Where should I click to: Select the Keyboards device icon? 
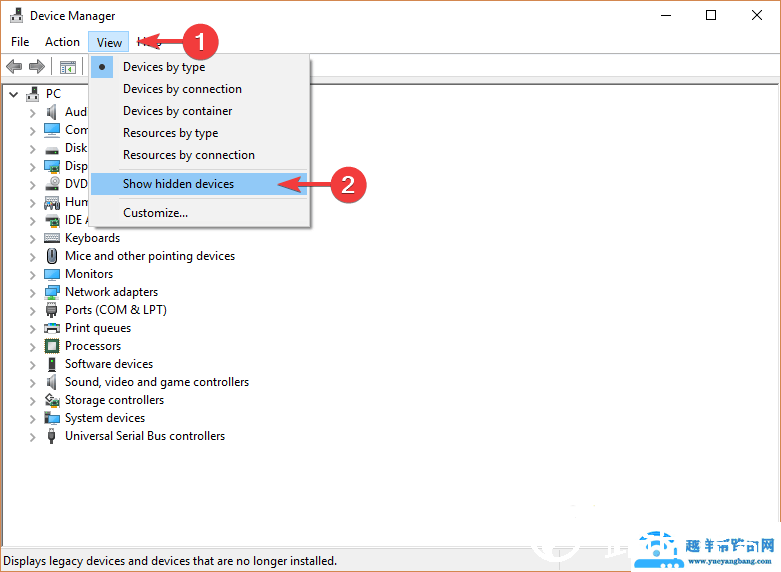pyautogui.click(x=52, y=238)
